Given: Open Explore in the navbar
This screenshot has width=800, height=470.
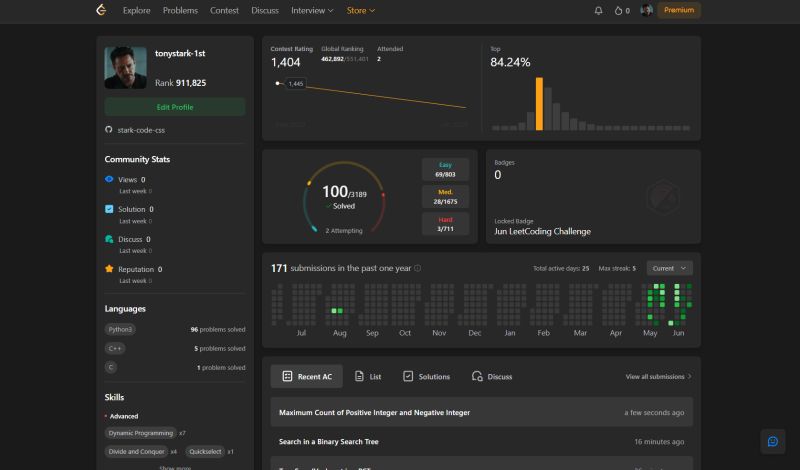Looking at the screenshot, I should 137,10.
